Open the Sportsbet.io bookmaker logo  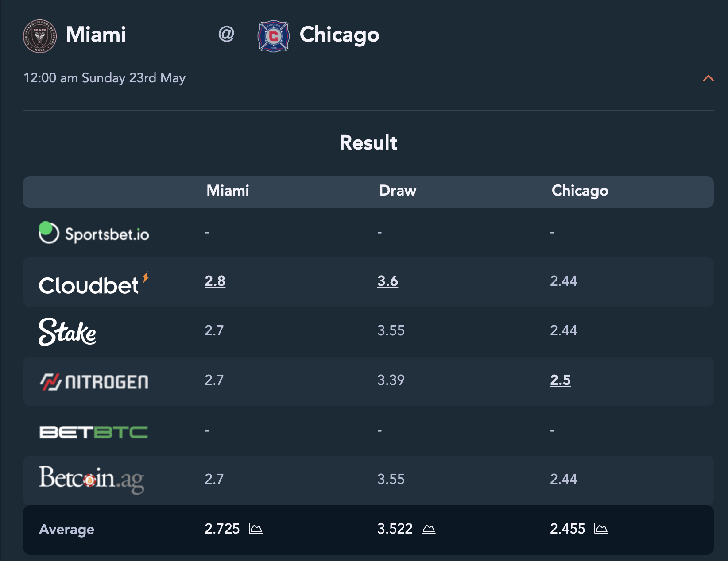94,233
